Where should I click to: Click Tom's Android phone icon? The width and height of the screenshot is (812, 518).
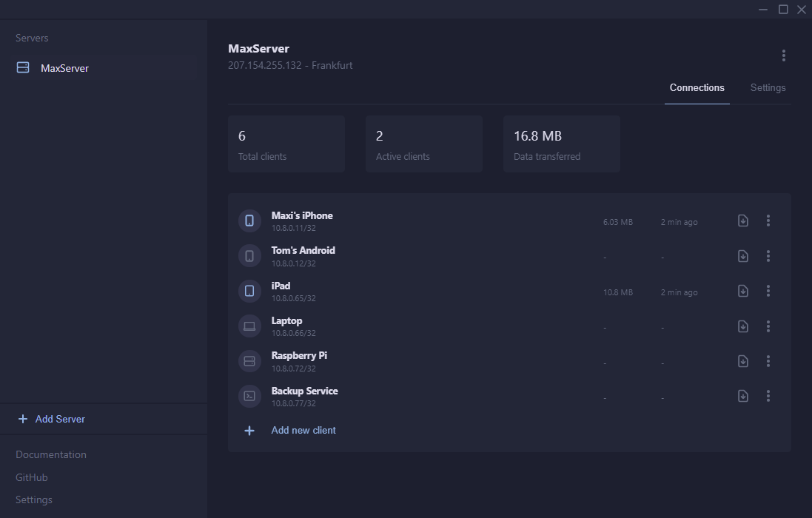coord(249,255)
